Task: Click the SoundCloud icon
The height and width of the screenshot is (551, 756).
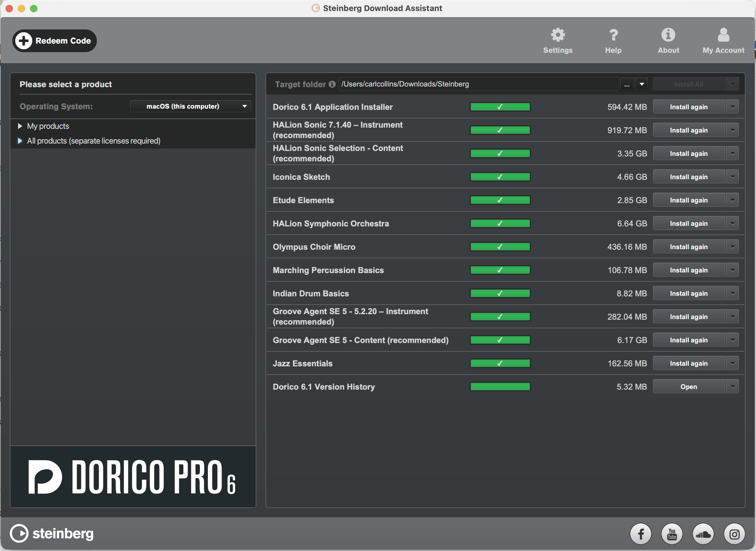Action: [703, 534]
